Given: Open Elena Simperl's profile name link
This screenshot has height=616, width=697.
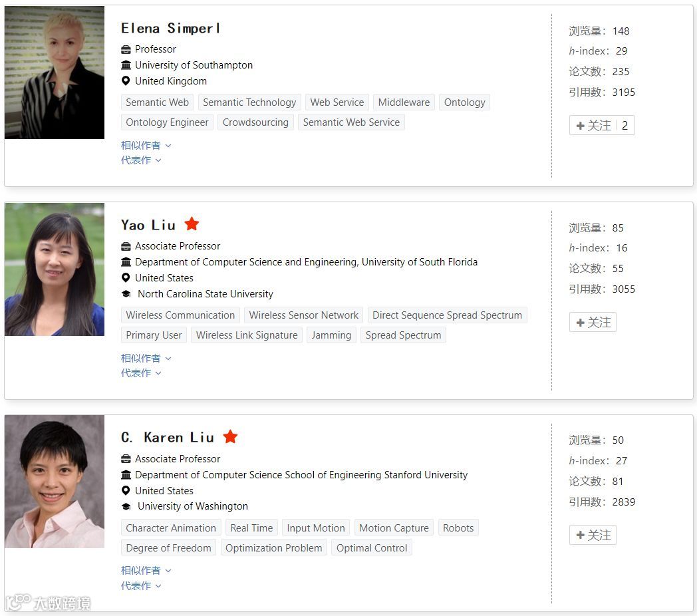Looking at the screenshot, I should [170, 28].
